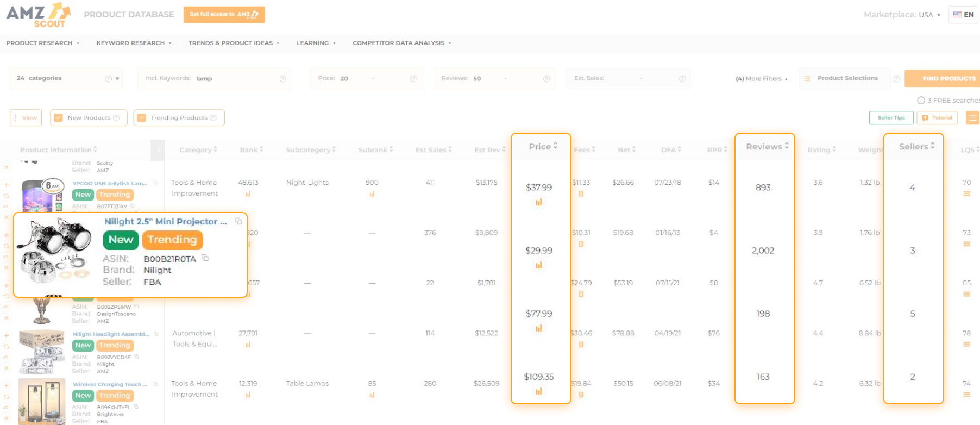
Task: Open rank history chart under 48,613
Action: [248, 194]
